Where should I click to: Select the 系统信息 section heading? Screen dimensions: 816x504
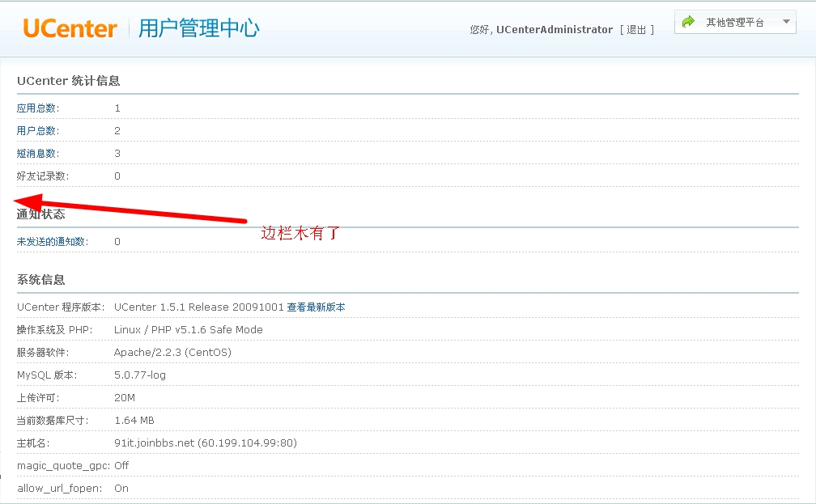(x=41, y=280)
